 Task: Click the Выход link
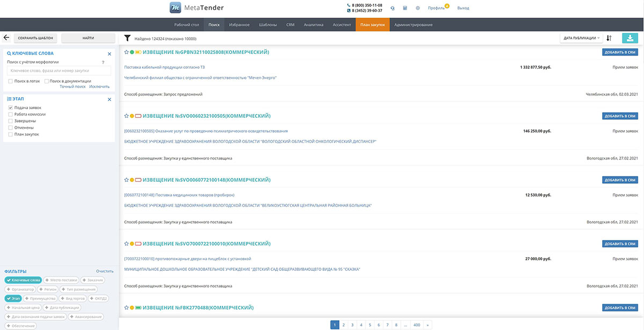463,8
